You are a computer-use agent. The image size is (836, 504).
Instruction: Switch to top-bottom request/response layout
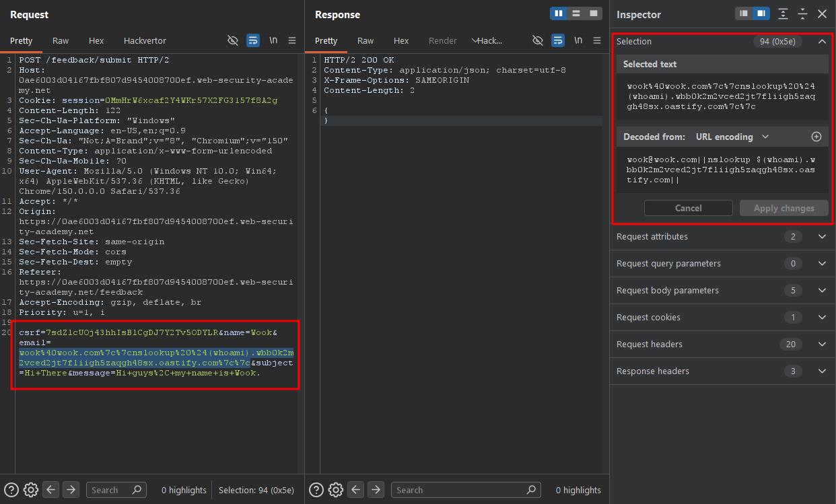click(x=576, y=13)
